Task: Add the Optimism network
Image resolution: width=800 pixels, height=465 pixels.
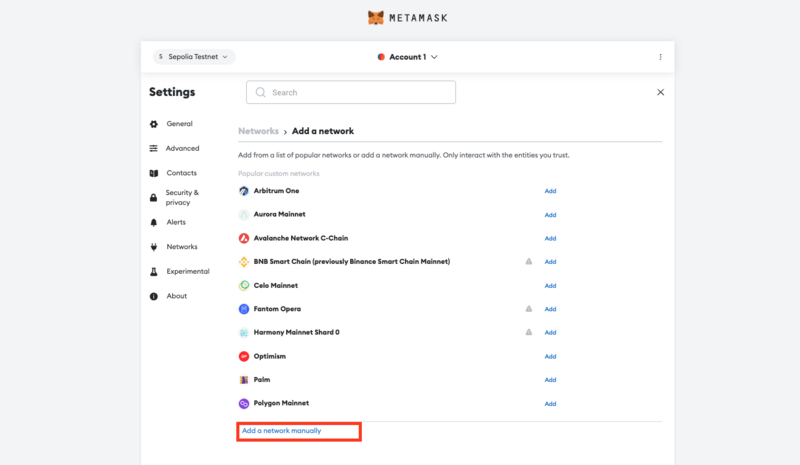Action: 550,357
